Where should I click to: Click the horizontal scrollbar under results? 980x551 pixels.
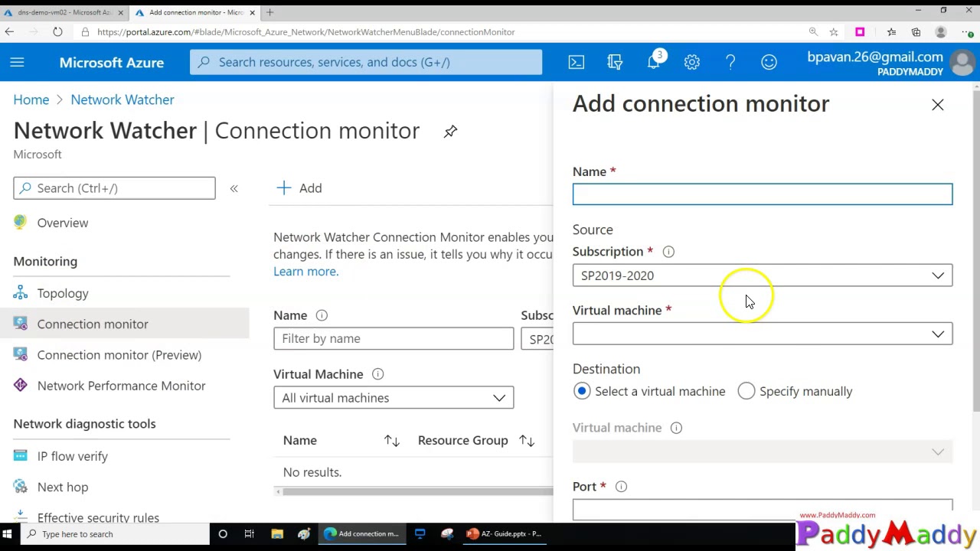point(417,491)
